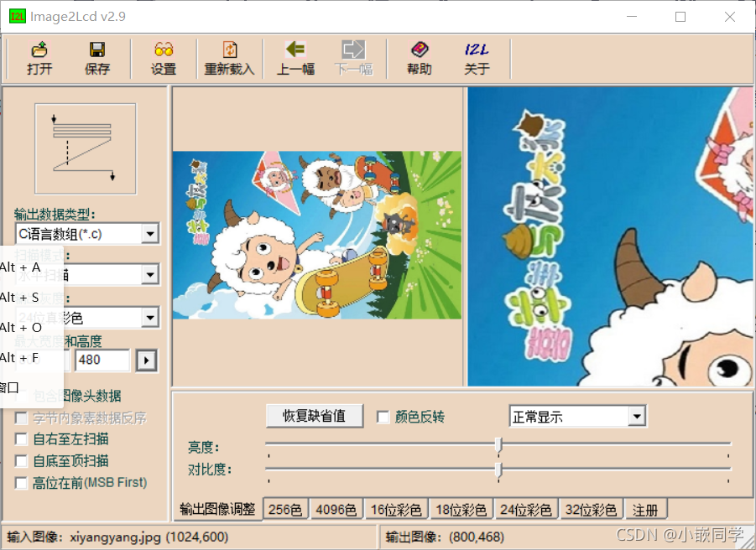Switch to the 4096色 tab
Viewport: 756px width, 550px height.
(336, 510)
